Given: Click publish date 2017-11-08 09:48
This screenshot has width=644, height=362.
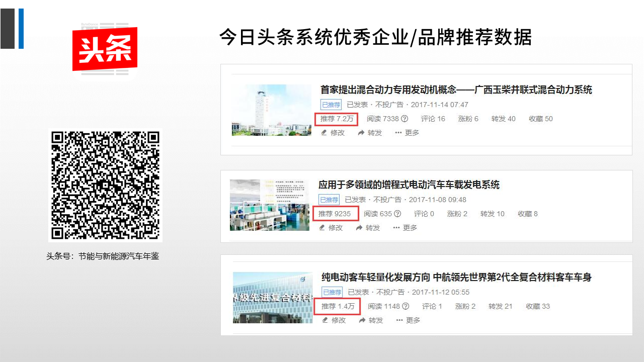Looking at the screenshot, I should click(x=438, y=200).
